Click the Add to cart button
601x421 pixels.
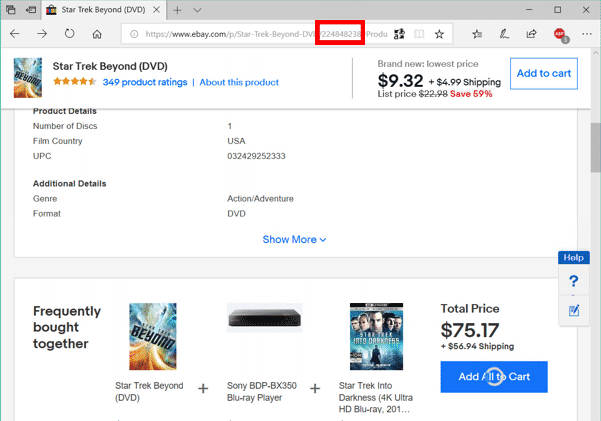[x=543, y=74]
